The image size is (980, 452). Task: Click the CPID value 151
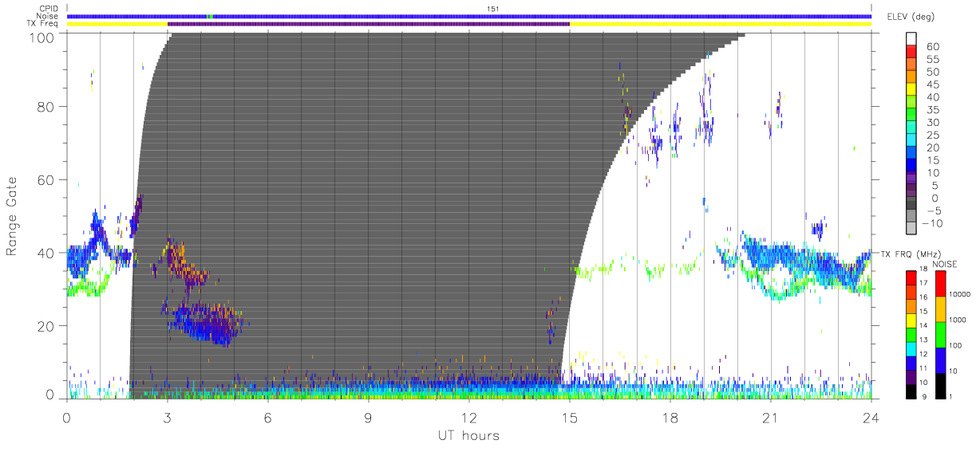coord(493,8)
